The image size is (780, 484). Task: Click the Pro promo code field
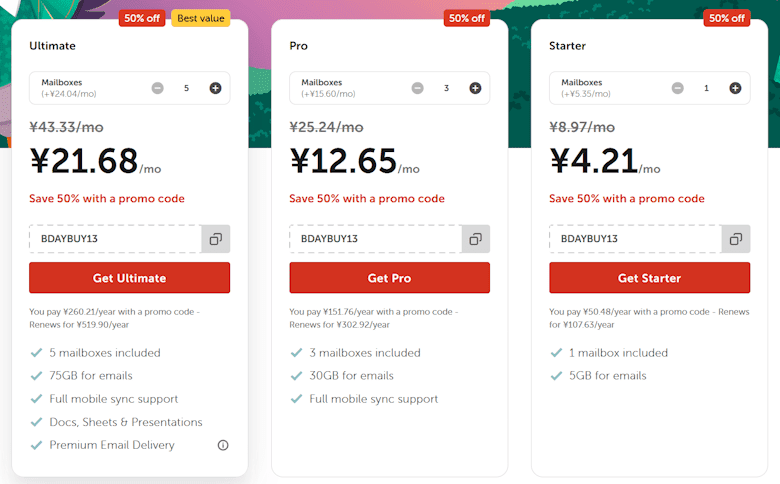(376, 239)
